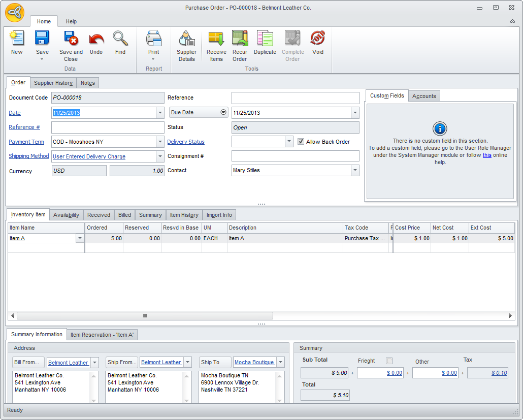Expand the Payment Term dropdown

point(160,142)
